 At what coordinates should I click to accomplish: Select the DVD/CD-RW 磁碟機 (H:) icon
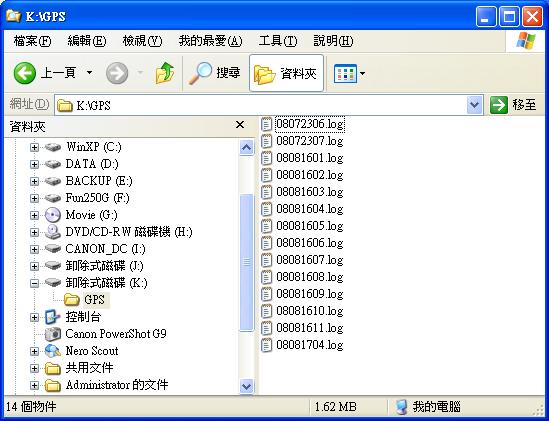pos(53,232)
